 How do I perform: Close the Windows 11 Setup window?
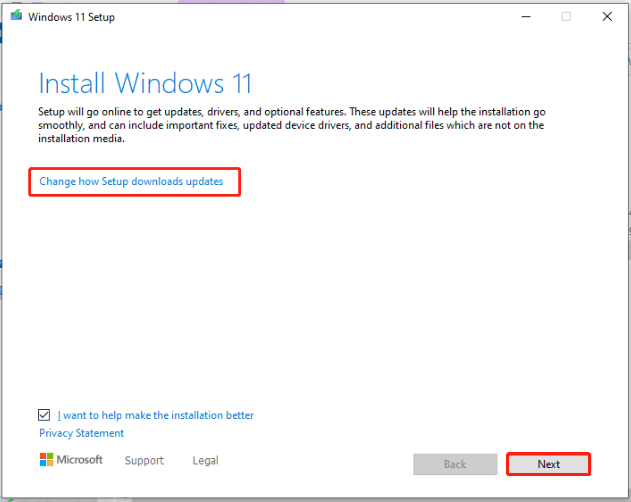tap(607, 17)
